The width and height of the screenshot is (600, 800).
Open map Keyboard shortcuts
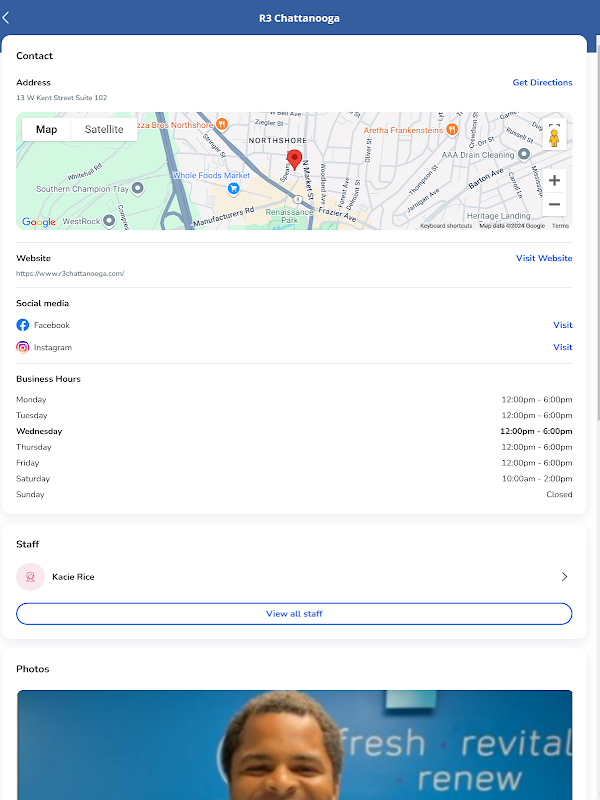[446, 226]
